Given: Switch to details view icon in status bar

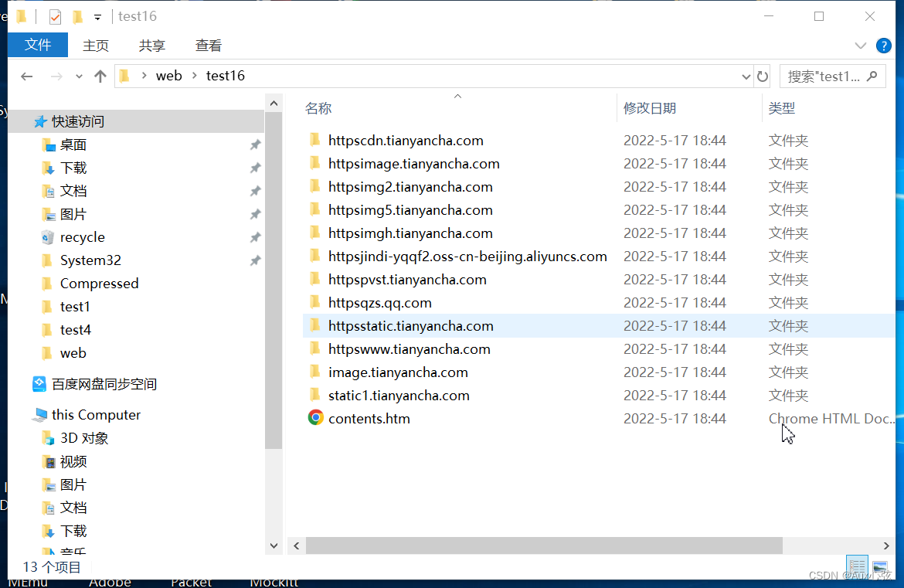Looking at the screenshot, I should [x=856, y=567].
